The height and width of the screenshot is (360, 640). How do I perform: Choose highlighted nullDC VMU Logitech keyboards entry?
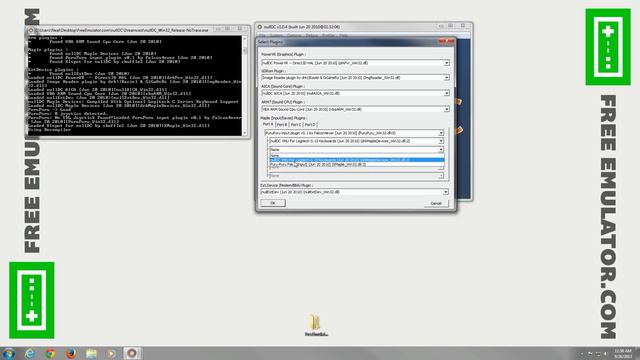click(357, 160)
